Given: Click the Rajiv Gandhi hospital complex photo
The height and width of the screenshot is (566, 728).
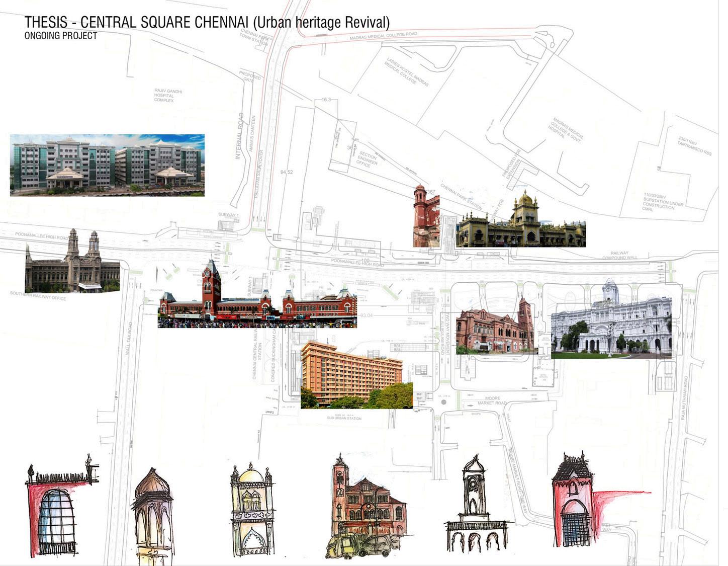Looking at the screenshot, I should click(x=107, y=165).
